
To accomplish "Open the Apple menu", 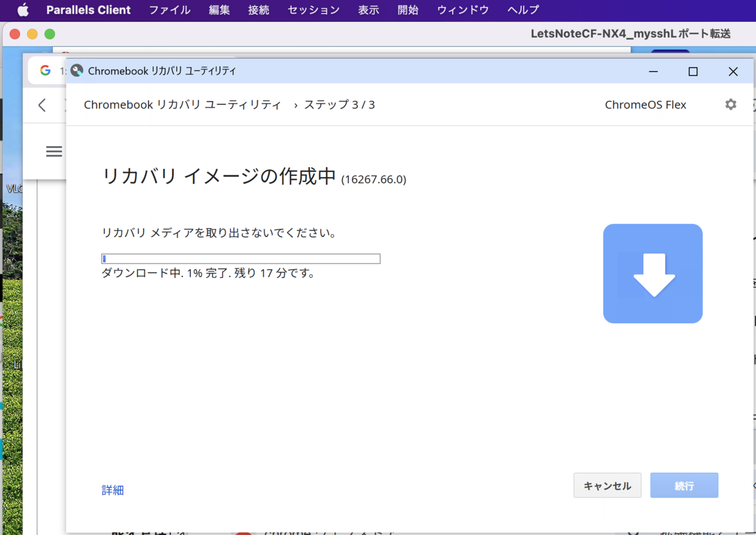I will [x=23, y=10].
